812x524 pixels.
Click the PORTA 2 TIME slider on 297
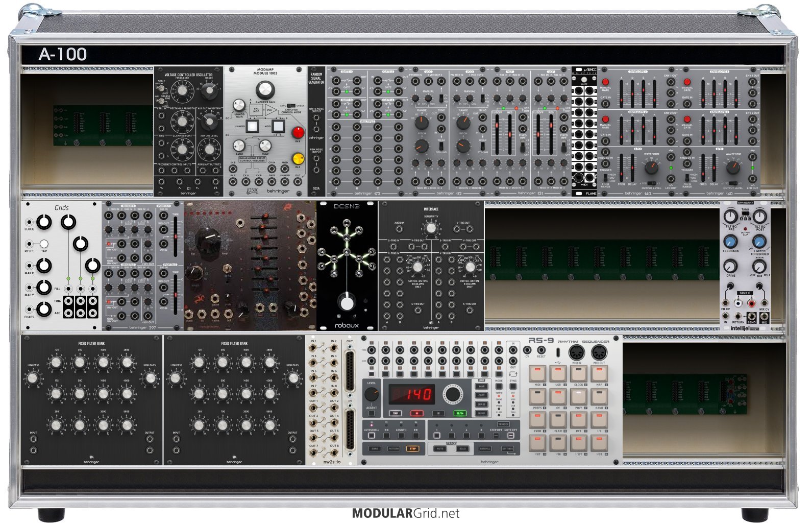point(176,295)
